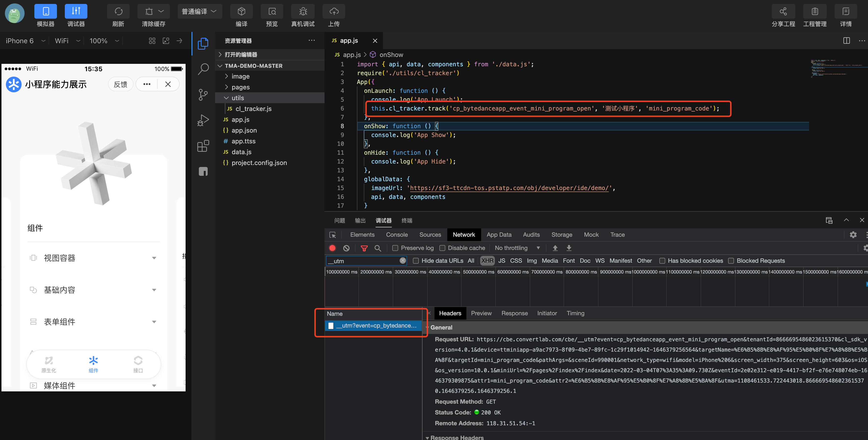This screenshot has width=868, height=440.
Task: Open the search icon in the left sidebar
Action: (x=203, y=69)
